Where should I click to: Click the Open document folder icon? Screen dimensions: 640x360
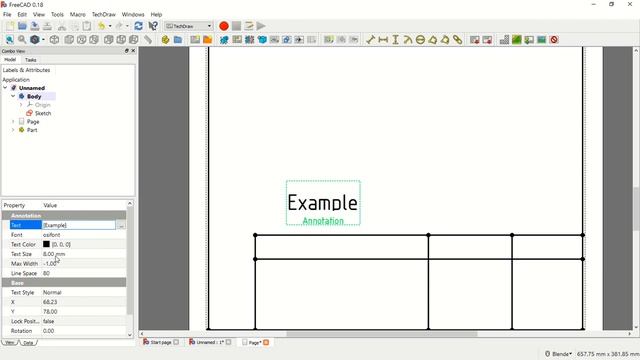22,26
